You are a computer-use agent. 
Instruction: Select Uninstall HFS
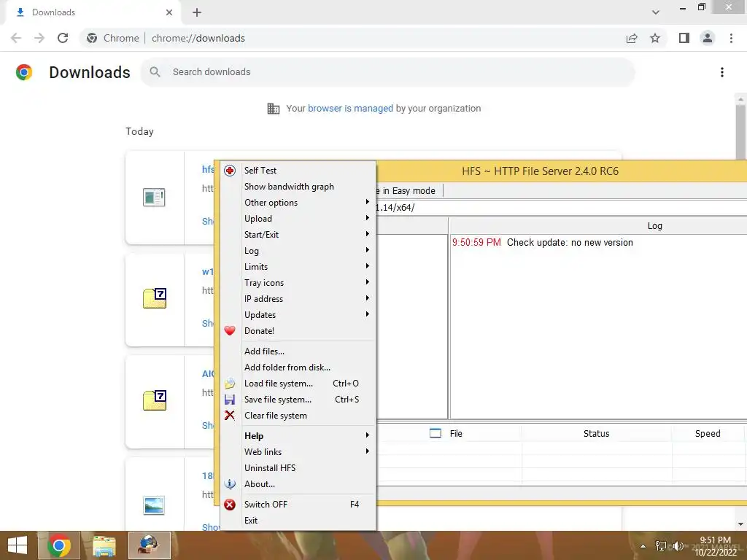298,468
